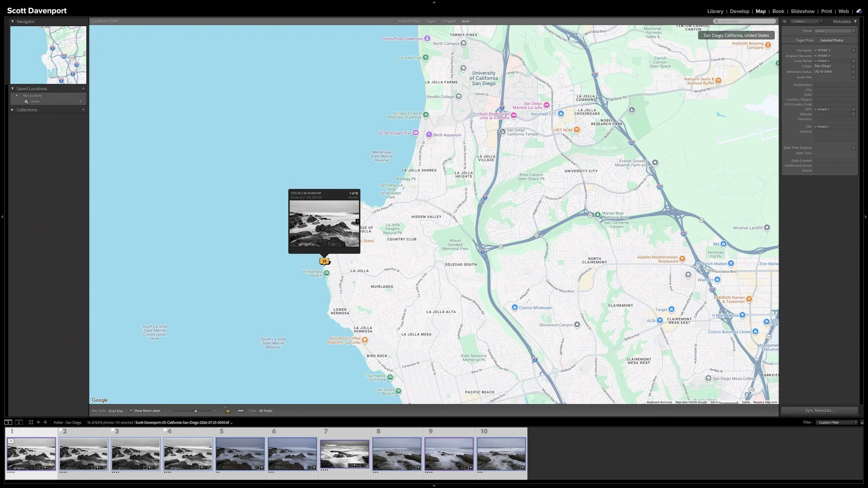
Task: Open the GPS tracklog squiggle icon menu
Action: [241, 411]
